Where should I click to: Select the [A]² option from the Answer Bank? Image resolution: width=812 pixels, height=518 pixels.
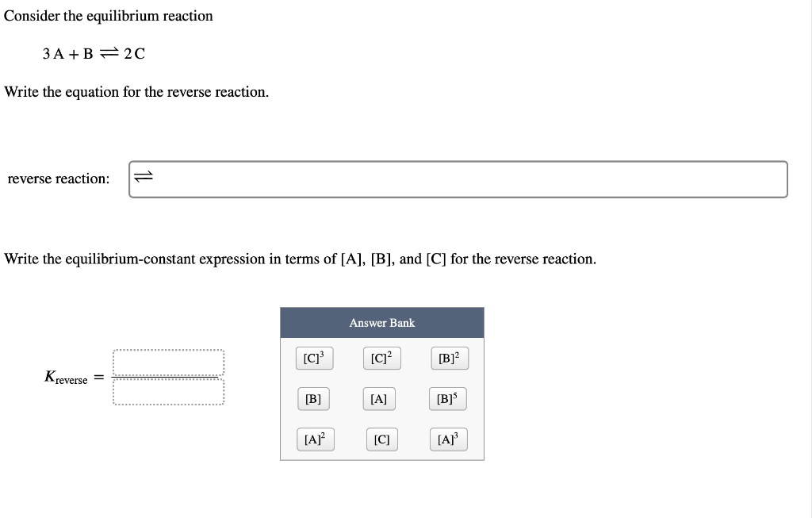pos(315,439)
